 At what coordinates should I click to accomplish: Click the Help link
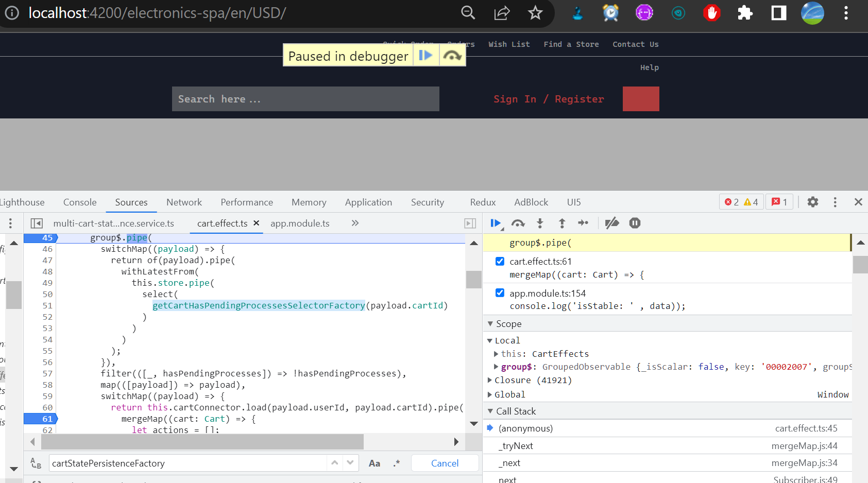649,67
